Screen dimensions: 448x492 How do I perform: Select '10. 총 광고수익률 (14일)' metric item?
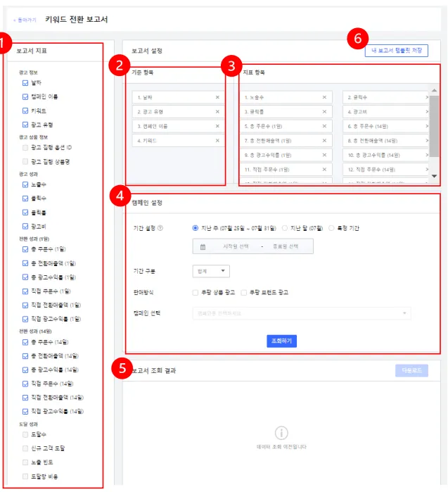tap(385, 155)
